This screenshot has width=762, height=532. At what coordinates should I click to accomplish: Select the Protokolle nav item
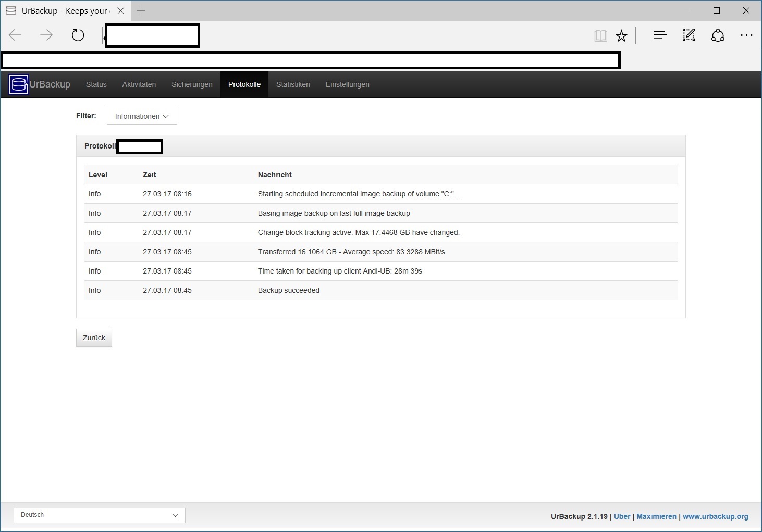tap(244, 84)
